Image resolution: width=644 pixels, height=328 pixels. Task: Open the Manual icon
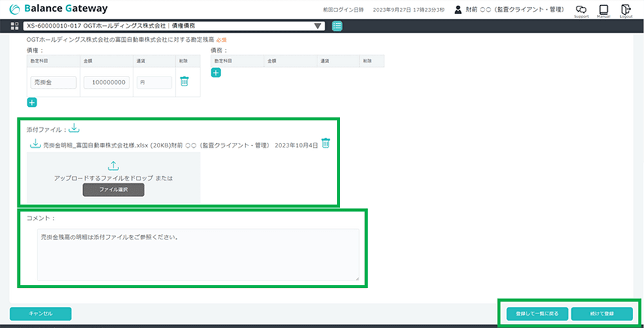(603, 10)
